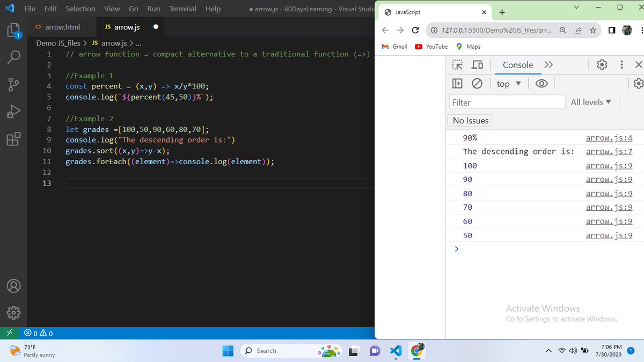Open the Windows Start menu
Viewport: 644px width, 362px height.
click(228, 351)
